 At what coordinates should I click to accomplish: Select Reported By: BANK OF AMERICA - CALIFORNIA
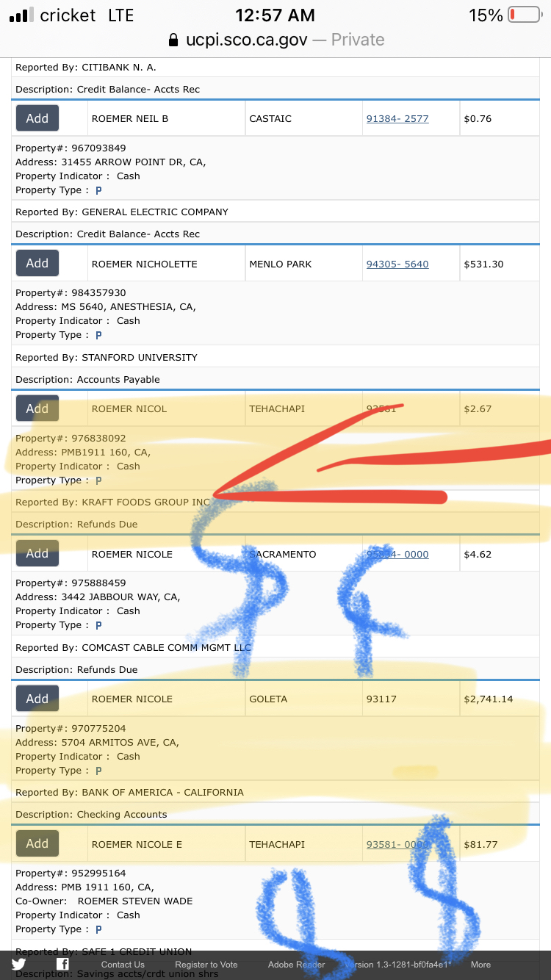(x=129, y=793)
